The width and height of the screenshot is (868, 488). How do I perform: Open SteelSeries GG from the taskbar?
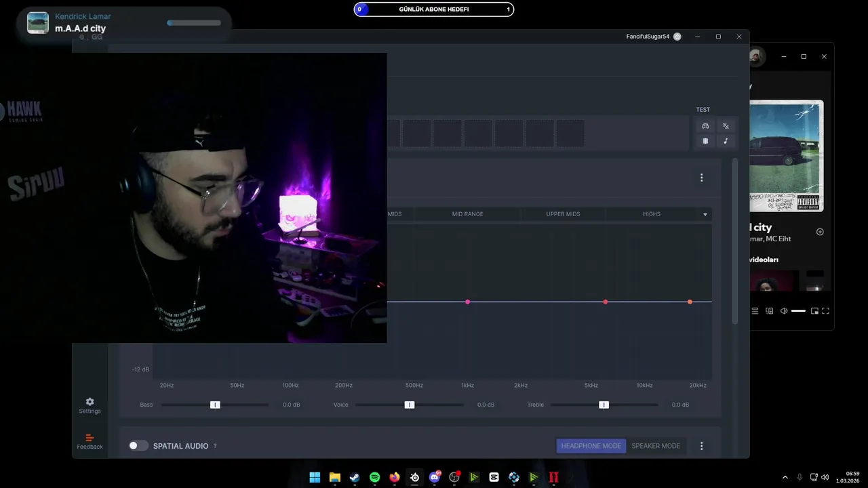pyautogui.click(x=414, y=477)
